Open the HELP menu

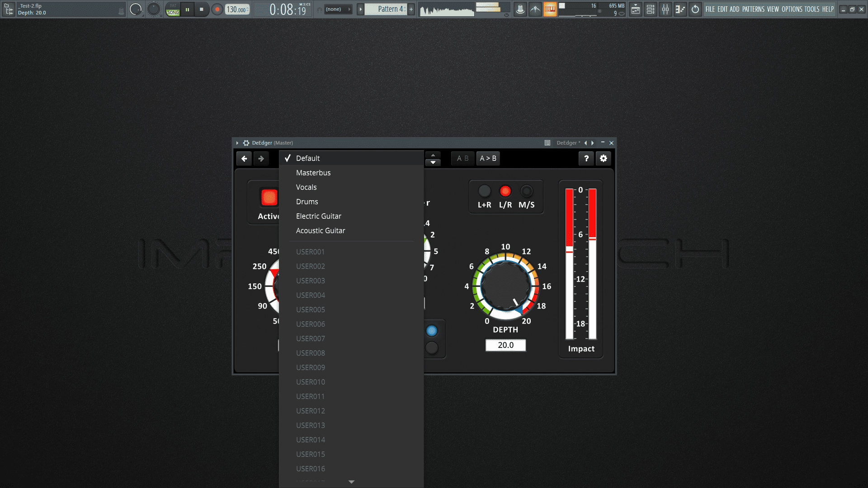[x=828, y=9]
